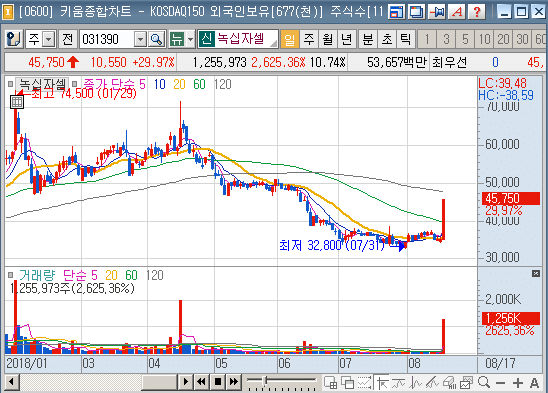
Task: Click the window-with-grid icon after zoom slider
Action: [330, 383]
